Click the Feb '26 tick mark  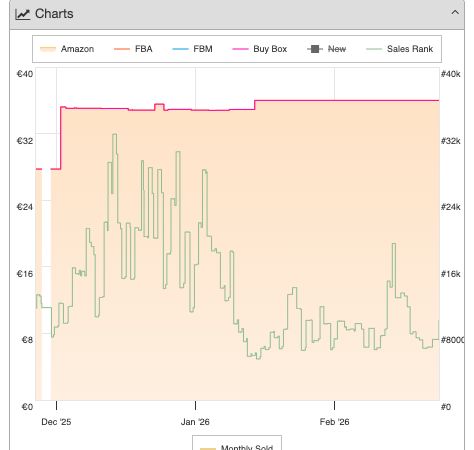(x=334, y=405)
